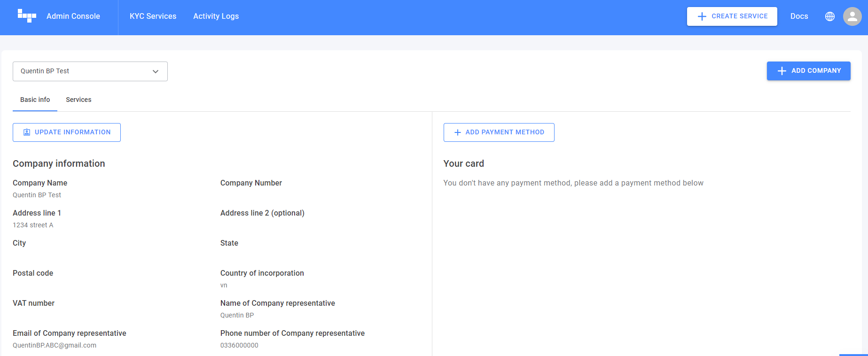Click representative name Quentin BP
Viewport: 868px width, 356px height.
(x=237, y=315)
